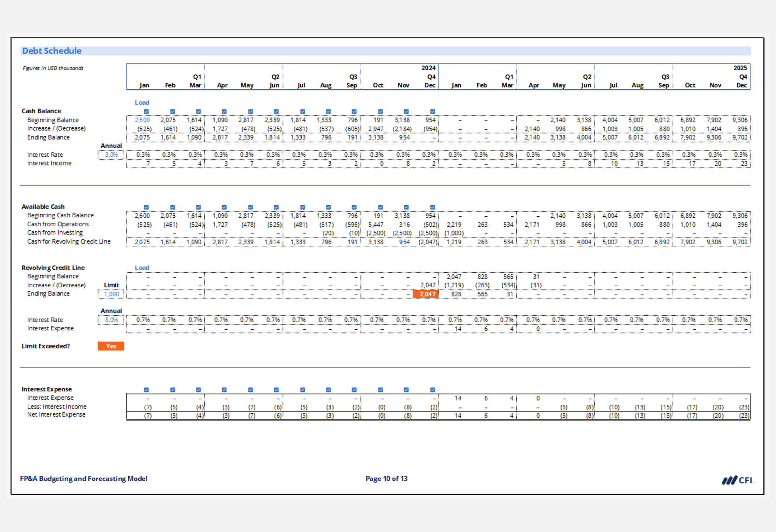Click the 2025 year column header
776x532 pixels.
click(x=740, y=68)
